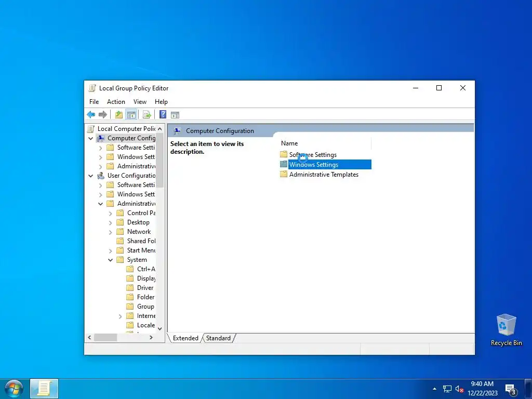This screenshot has height=399, width=532.
Task: Expand Software Settings under Computer Configuration
Action: point(100,148)
